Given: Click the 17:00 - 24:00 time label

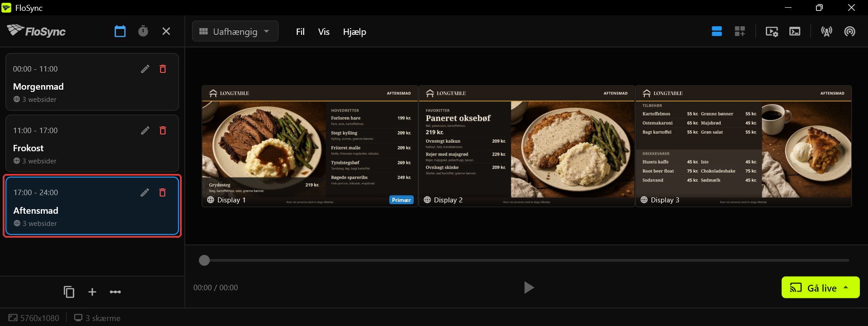Looking at the screenshot, I should click(x=36, y=192).
